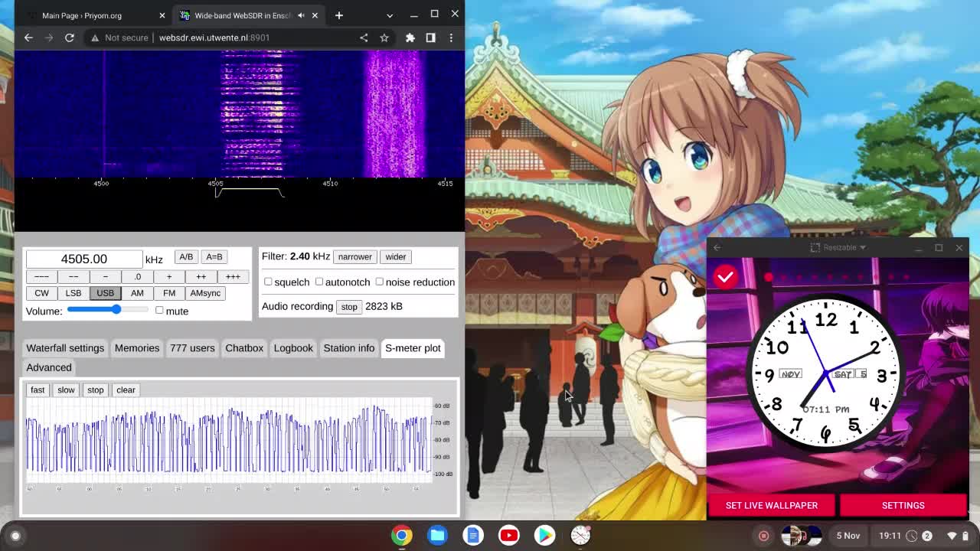980x551 pixels.
Task: Open the Chatbox tab
Action: [x=244, y=348]
